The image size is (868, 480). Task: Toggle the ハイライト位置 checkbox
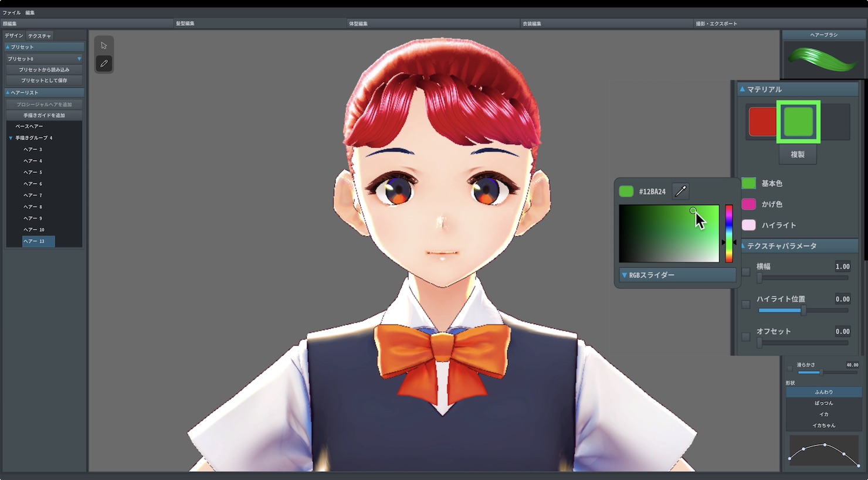pyautogui.click(x=746, y=304)
